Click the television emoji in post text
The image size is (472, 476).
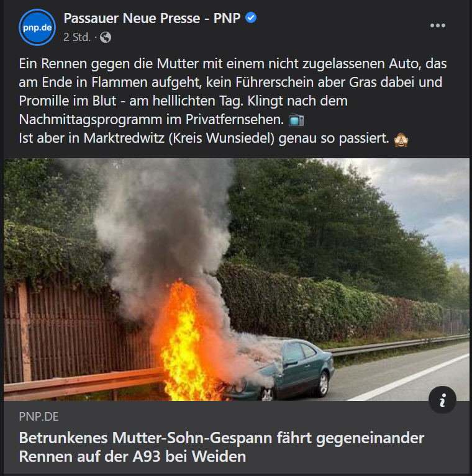[296, 120]
